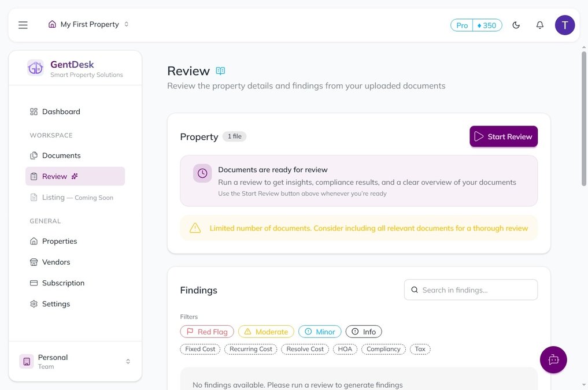The image size is (588, 390).
Task: Open Subscription from the sidebar menu
Action: pos(64,283)
